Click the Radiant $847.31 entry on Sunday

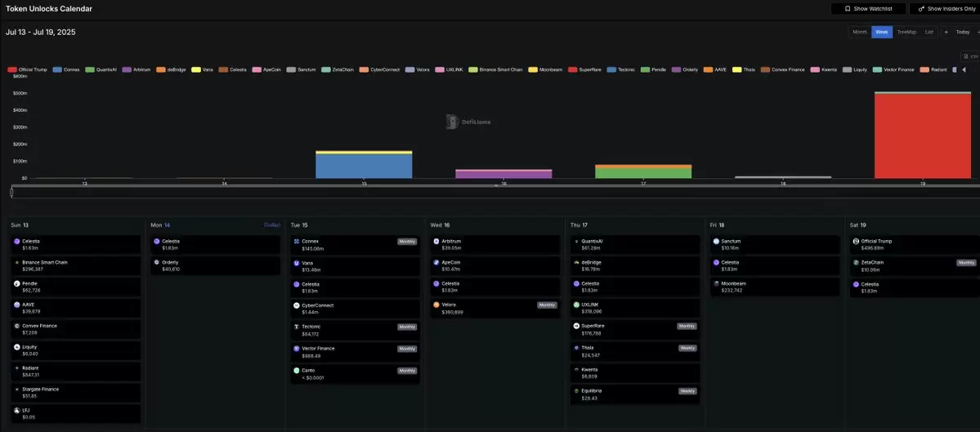pyautogui.click(x=76, y=372)
